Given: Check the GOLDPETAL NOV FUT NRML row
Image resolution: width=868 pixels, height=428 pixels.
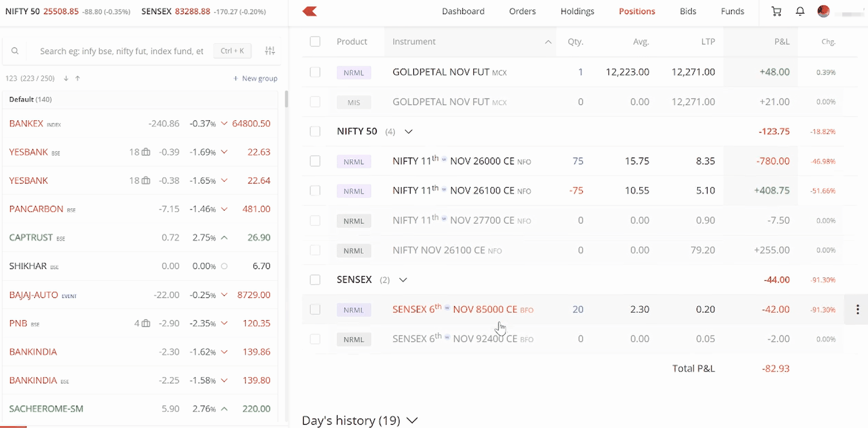Looking at the screenshot, I should pyautogui.click(x=315, y=72).
